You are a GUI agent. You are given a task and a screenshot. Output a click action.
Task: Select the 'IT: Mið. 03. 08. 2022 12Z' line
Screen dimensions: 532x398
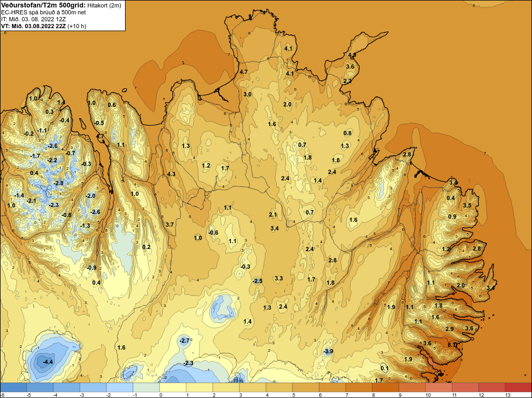(x=34, y=19)
